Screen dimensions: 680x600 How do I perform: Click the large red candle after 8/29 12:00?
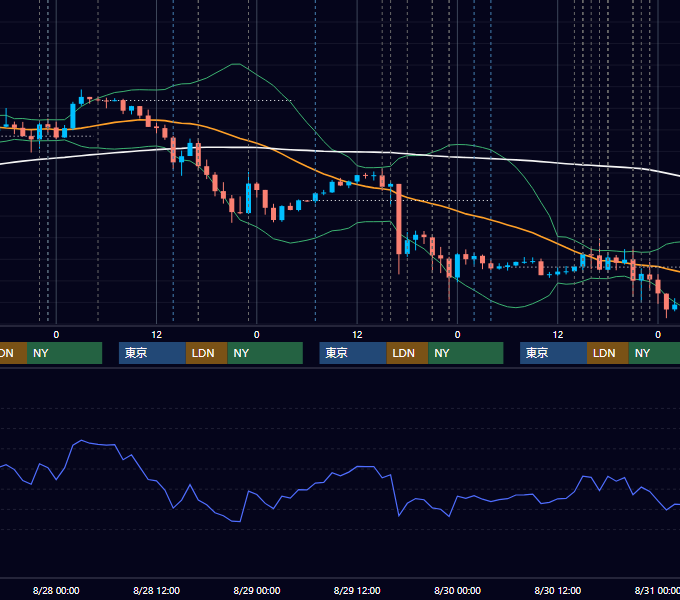[x=399, y=219]
